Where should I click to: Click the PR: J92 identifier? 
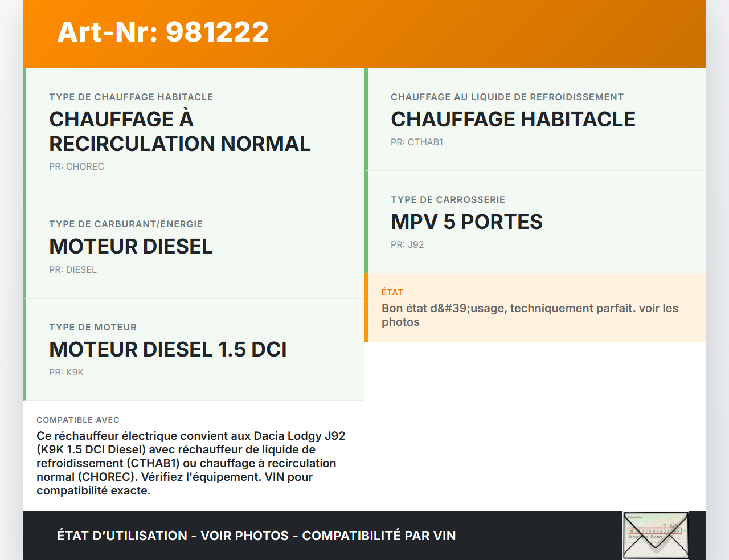click(407, 244)
